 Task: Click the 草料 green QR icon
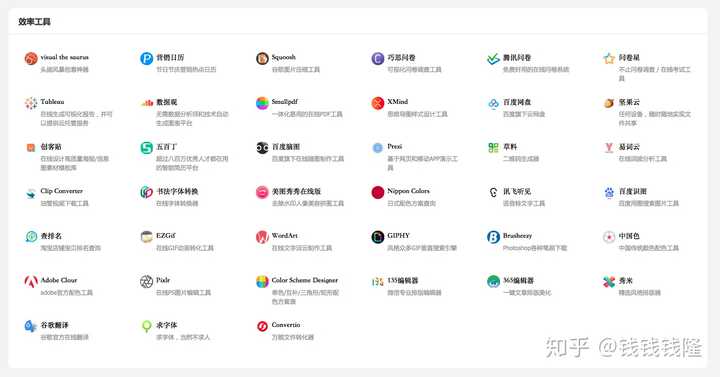493,147
